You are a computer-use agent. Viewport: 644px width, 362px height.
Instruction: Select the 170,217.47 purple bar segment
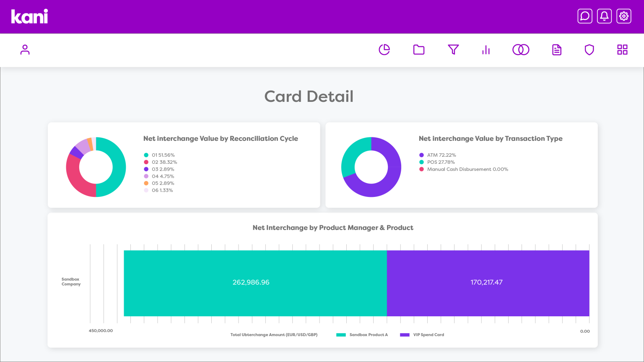(488, 283)
